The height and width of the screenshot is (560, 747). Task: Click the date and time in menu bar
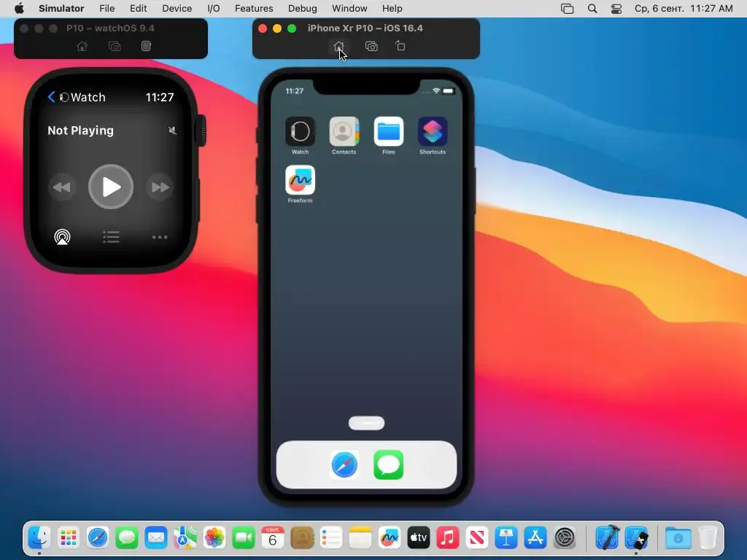684,9
